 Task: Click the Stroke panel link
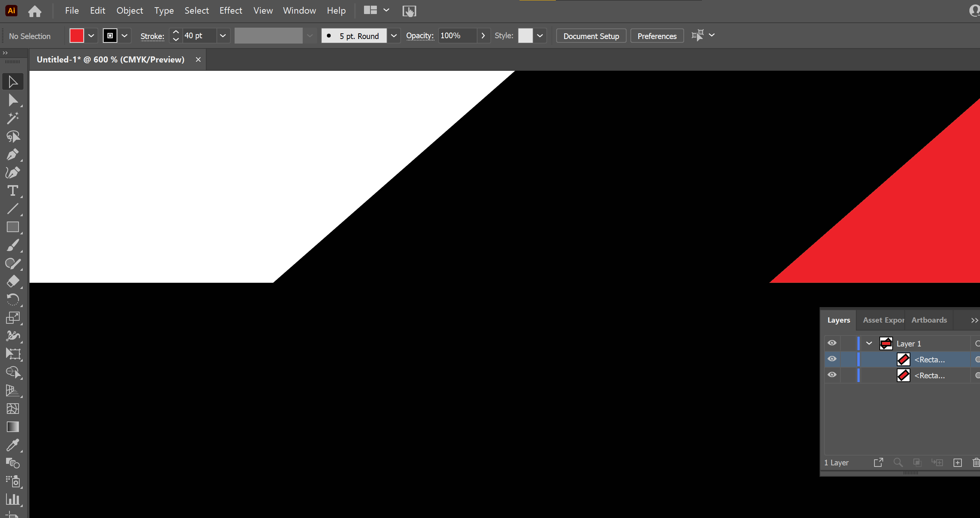point(152,36)
